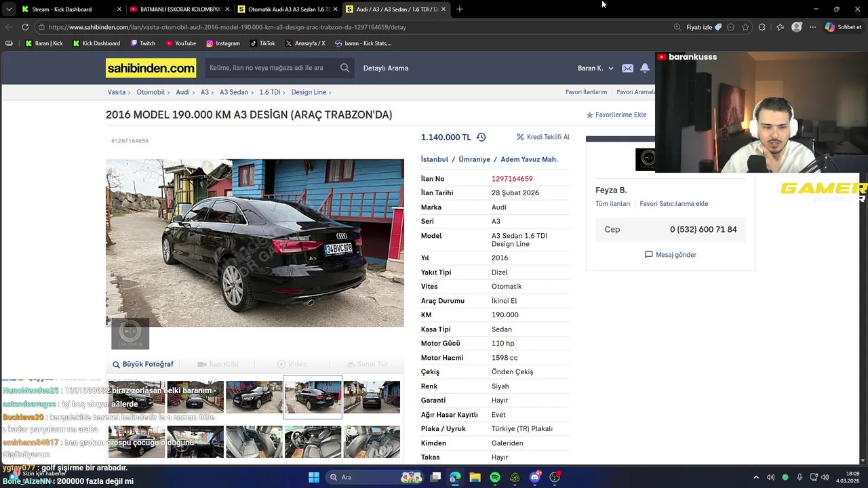
Task: Select the first thumbnail in photo strip
Action: pos(136,397)
